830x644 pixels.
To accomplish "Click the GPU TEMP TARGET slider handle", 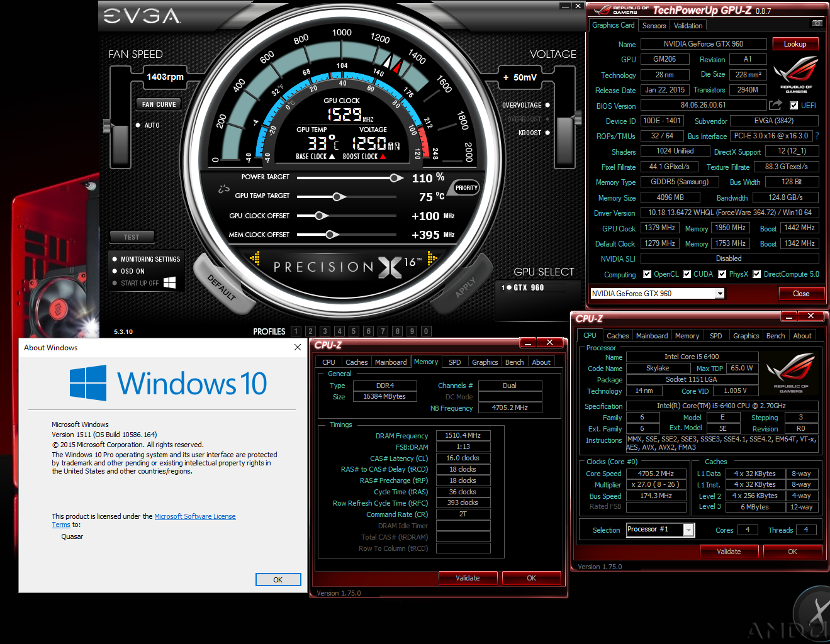I will click(x=339, y=197).
